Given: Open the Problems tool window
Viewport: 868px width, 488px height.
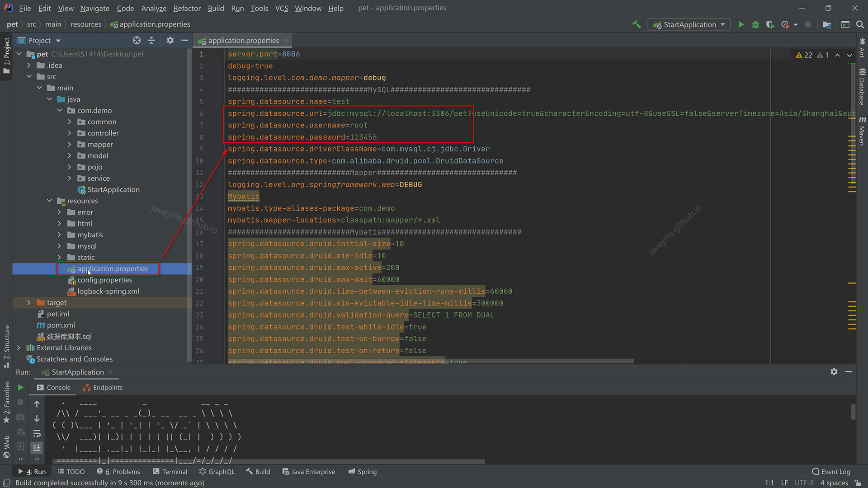Looking at the screenshot, I should [x=118, y=471].
